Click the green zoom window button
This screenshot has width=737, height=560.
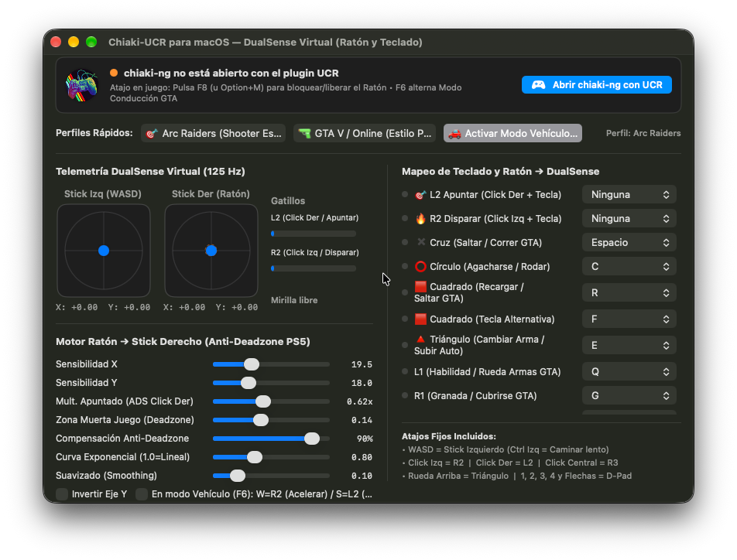point(91,42)
